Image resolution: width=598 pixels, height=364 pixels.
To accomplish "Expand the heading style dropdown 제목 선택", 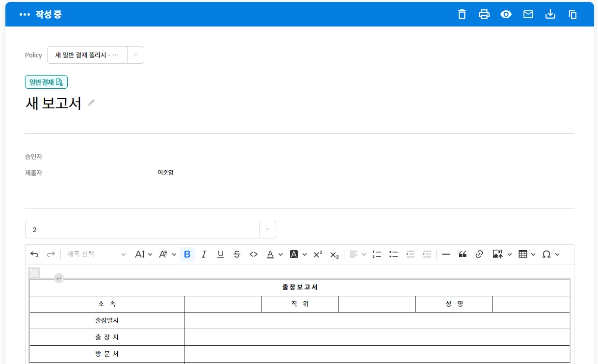I will tap(96, 254).
